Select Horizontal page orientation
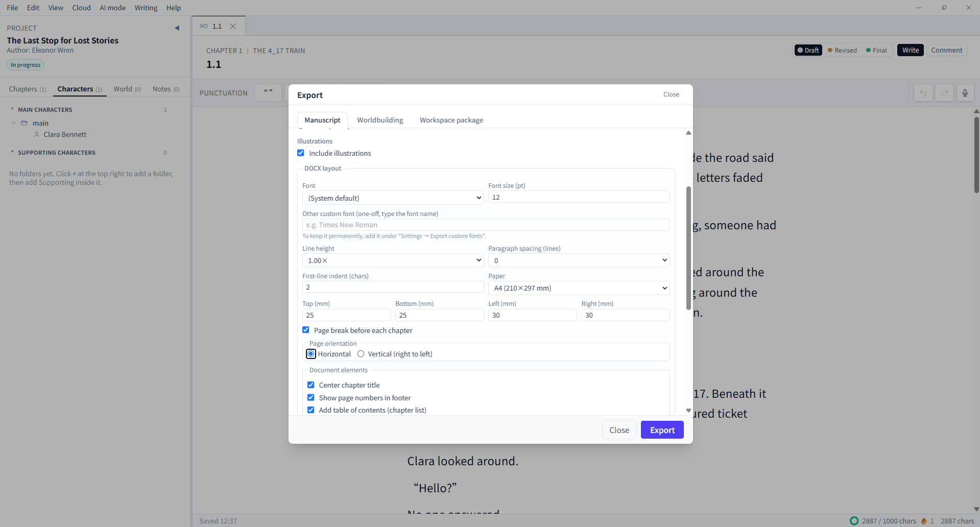 [x=311, y=354]
